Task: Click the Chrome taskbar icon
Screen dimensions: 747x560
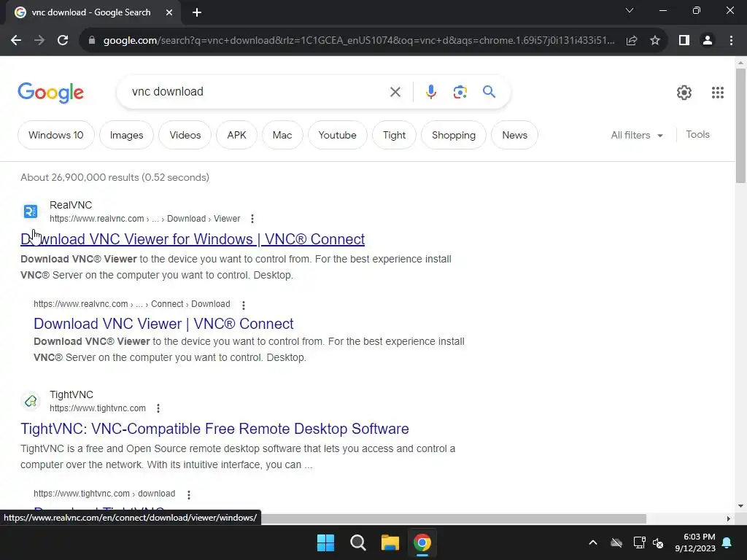Action: (x=422, y=542)
